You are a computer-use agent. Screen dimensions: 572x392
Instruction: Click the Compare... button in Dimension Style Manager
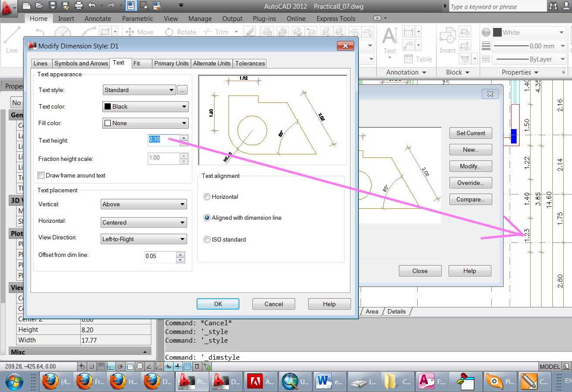pyautogui.click(x=471, y=199)
